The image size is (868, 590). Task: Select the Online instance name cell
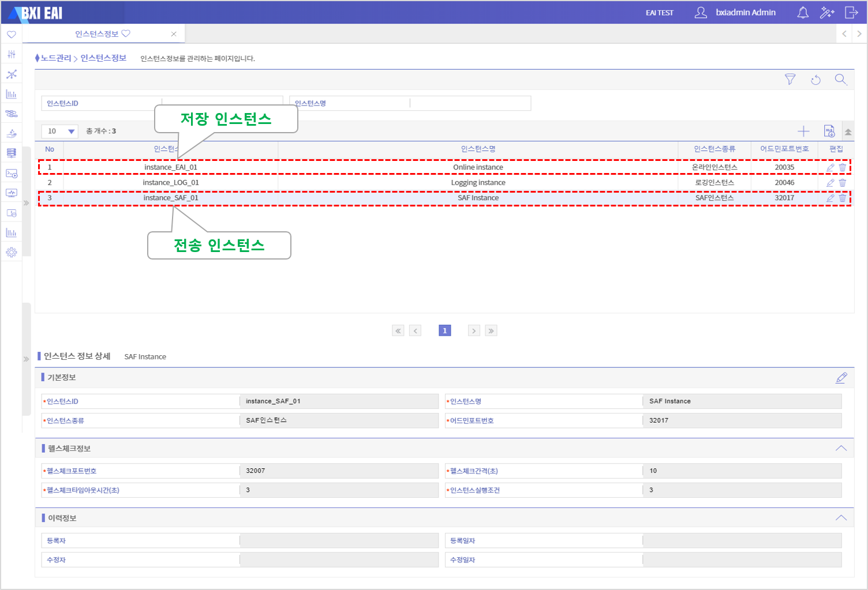(x=478, y=167)
